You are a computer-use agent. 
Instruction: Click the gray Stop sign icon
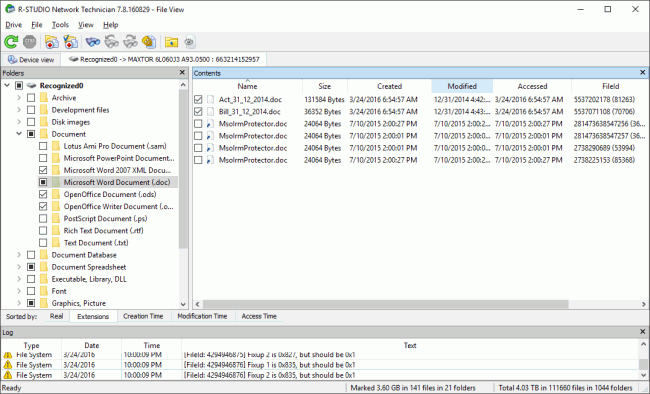[29, 41]
